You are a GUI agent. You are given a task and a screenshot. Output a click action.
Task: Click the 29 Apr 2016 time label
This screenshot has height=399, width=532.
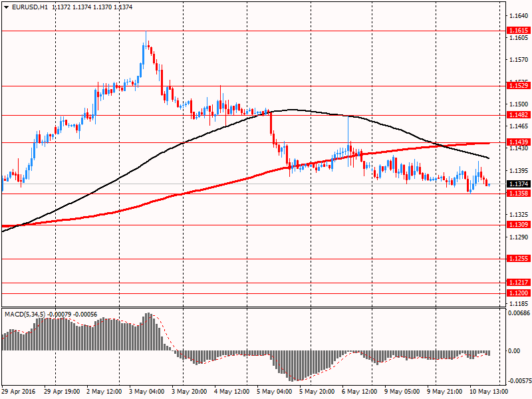click(x=19, y=392)
